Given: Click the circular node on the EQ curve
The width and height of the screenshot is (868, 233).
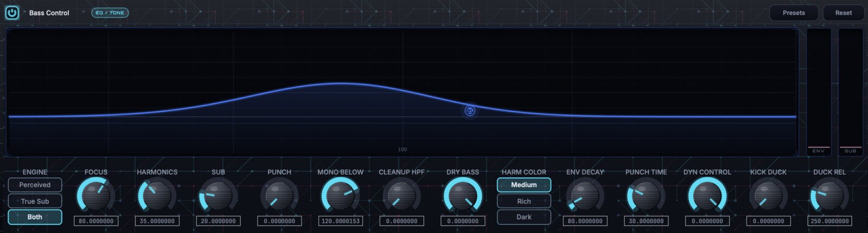Looking at the screenshot, I should coord(470,111).
